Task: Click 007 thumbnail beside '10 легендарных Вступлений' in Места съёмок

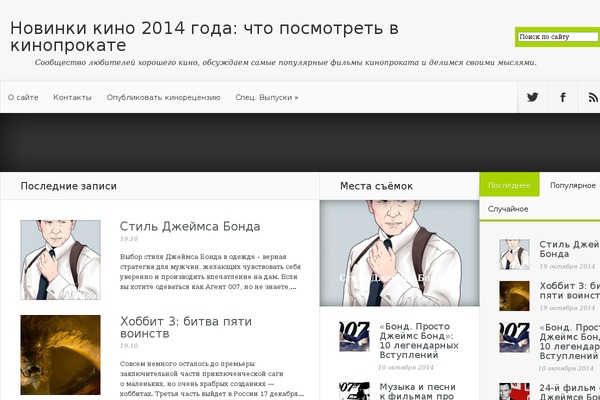Action: 354,336
